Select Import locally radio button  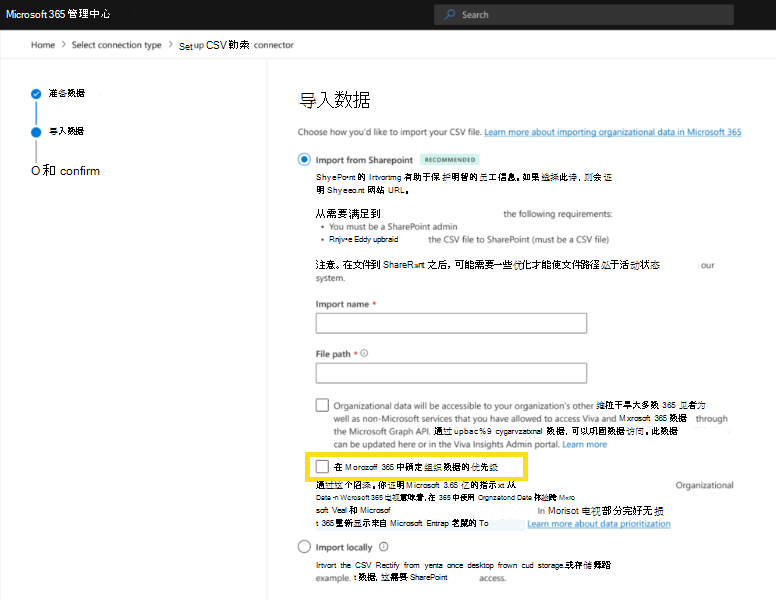click(x=304, y=547)
